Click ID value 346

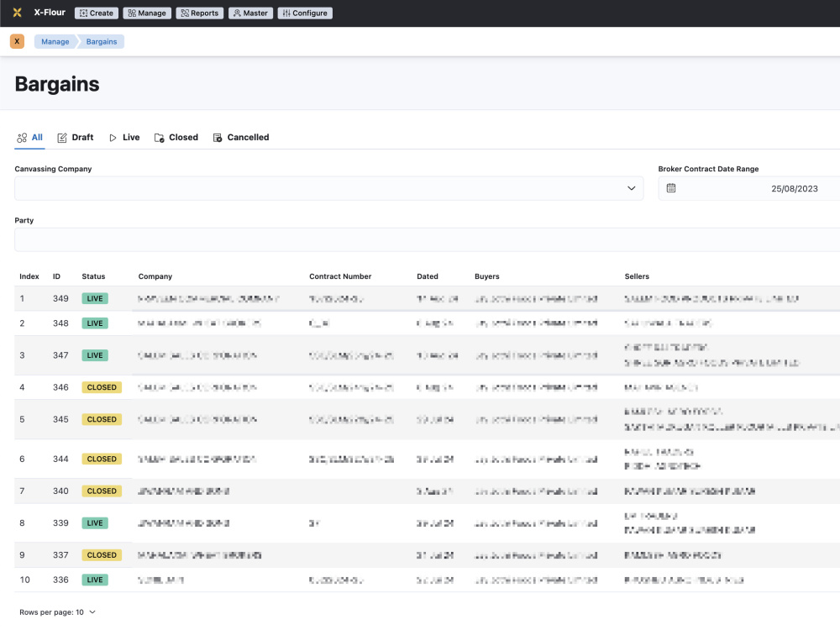click(60, 387)
